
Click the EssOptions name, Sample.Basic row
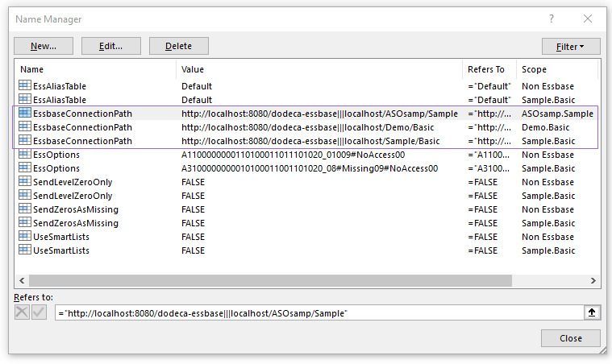(x=56, y=168)
